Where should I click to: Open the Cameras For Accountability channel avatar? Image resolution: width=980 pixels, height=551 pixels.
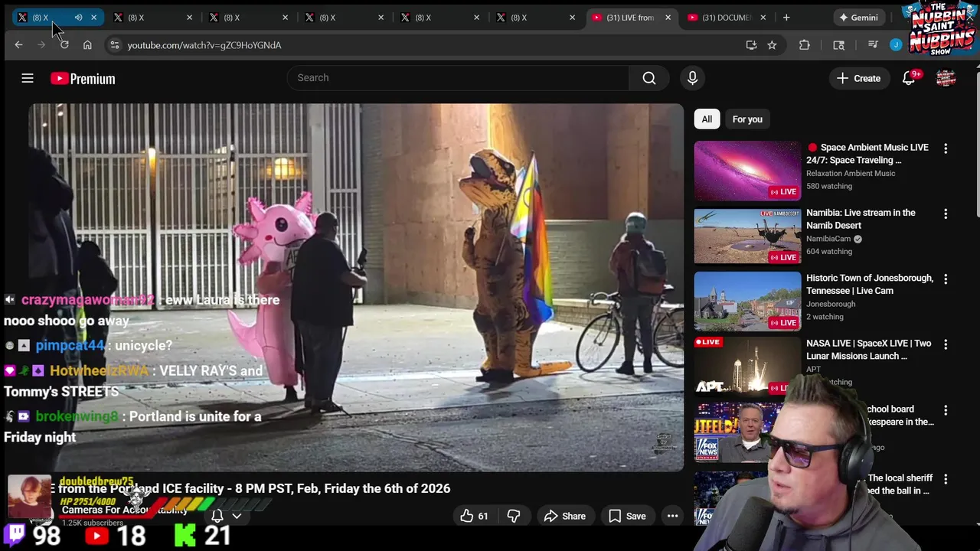(29, 497)
